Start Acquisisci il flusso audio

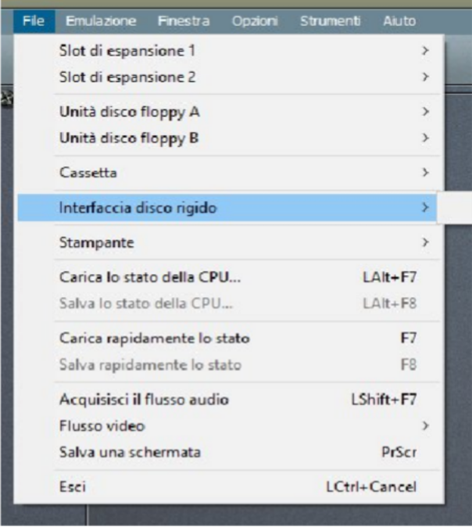coord(227,400)
